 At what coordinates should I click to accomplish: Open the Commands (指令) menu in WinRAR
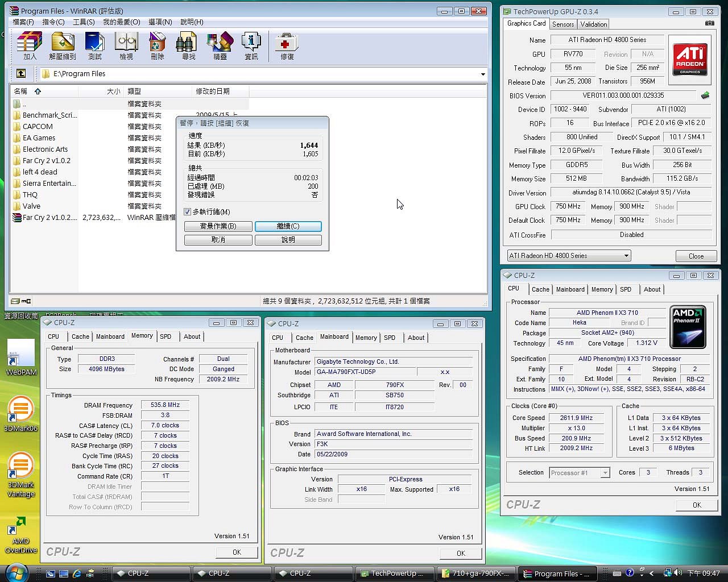coord(53,22)
